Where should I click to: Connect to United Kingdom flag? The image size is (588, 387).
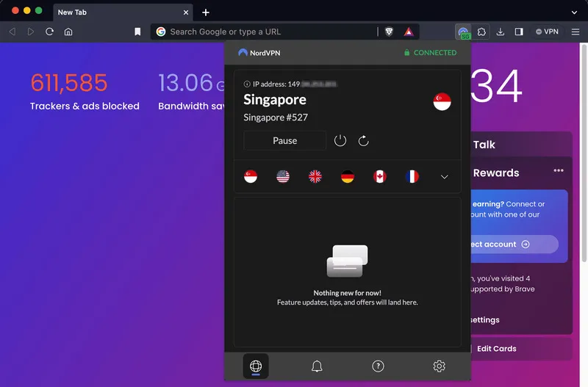pos(315,176)
